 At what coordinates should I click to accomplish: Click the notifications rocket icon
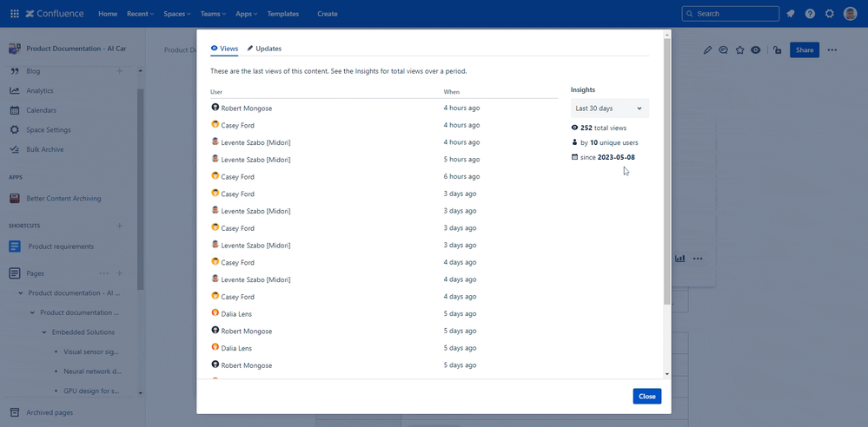click(790, 14)
